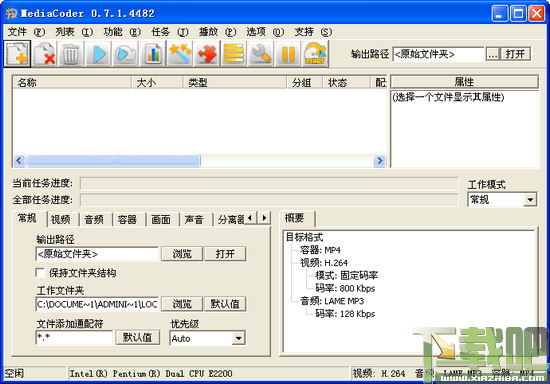This screenshot has height=384, width=550.
Task: Click the 常规 tab 输出路径 input field
Action: tap(97, 254)
